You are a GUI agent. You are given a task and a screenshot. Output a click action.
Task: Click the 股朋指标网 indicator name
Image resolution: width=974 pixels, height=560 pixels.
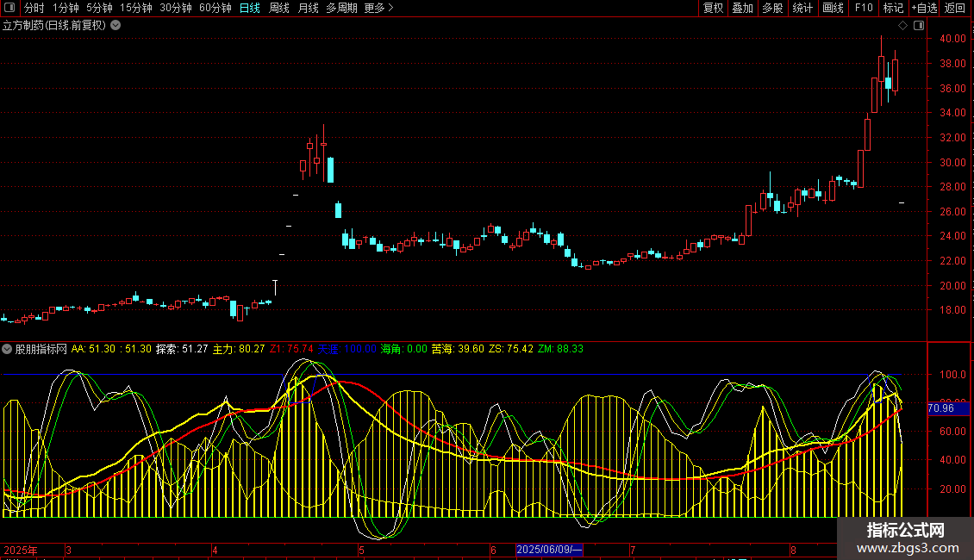point(41,349)
